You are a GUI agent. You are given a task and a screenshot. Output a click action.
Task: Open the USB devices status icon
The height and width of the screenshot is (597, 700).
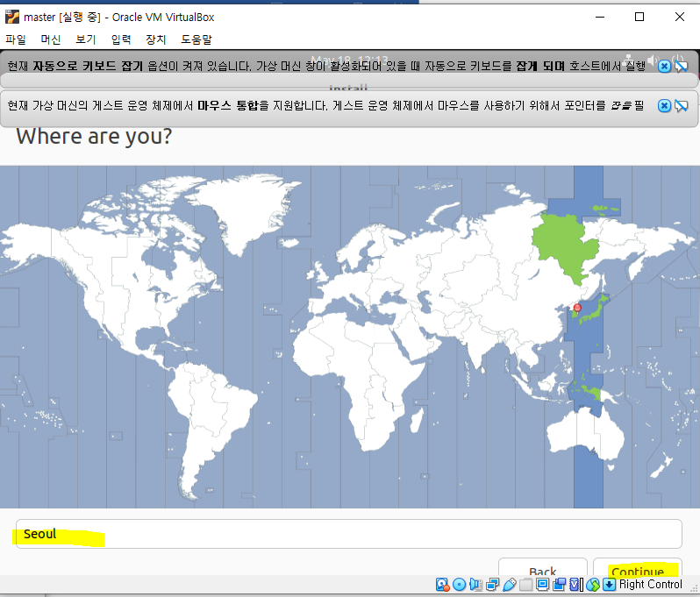510,585
